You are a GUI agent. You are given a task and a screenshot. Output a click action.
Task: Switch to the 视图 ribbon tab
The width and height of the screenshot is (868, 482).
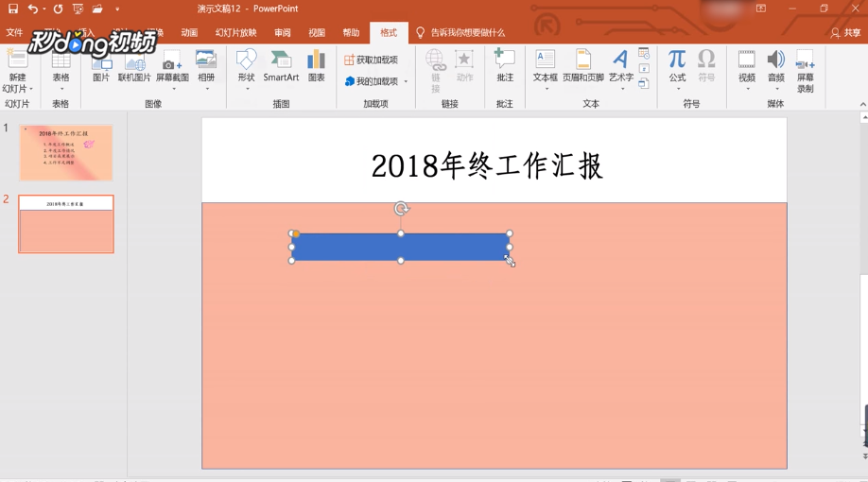click(317, 33)
